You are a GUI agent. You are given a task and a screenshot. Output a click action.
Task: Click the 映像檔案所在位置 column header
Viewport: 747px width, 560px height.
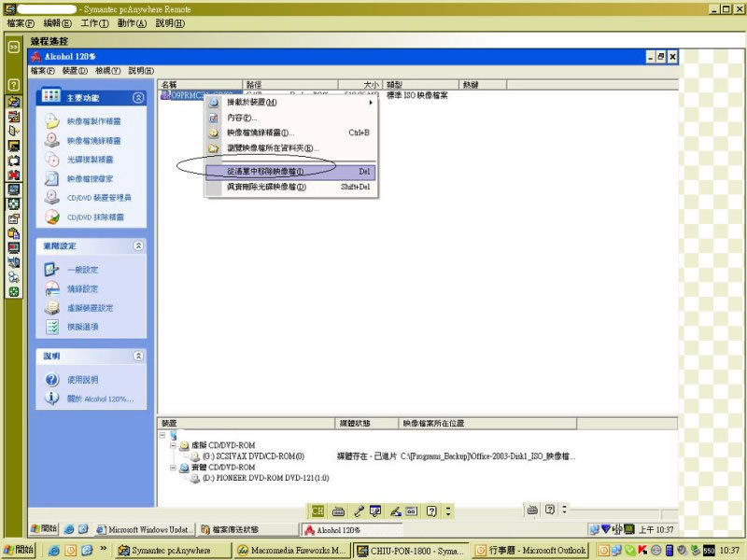(487, 423)
